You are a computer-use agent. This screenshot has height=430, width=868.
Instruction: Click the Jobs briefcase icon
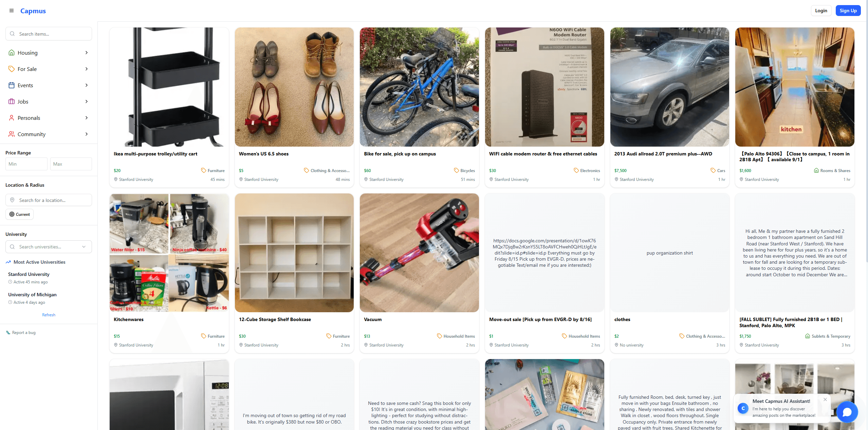point(12,101)
